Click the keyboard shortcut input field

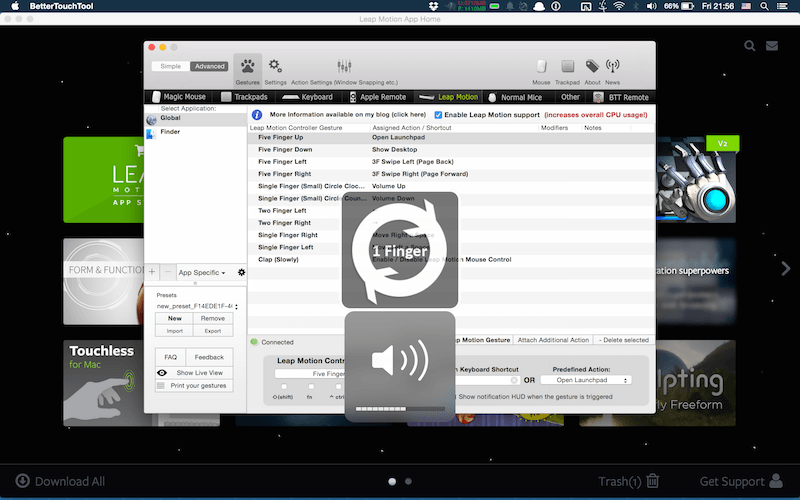[x=486, y=380]
